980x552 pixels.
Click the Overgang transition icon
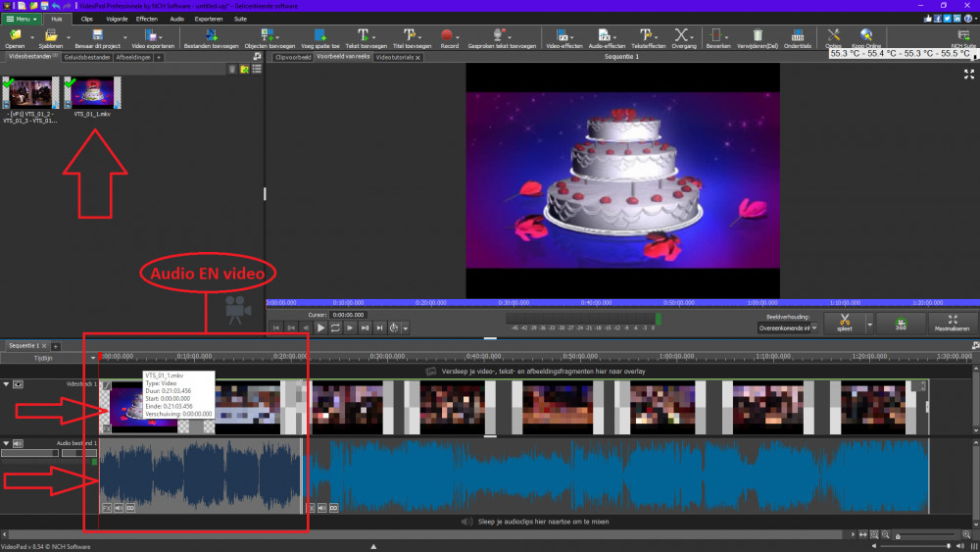point(684,38)
